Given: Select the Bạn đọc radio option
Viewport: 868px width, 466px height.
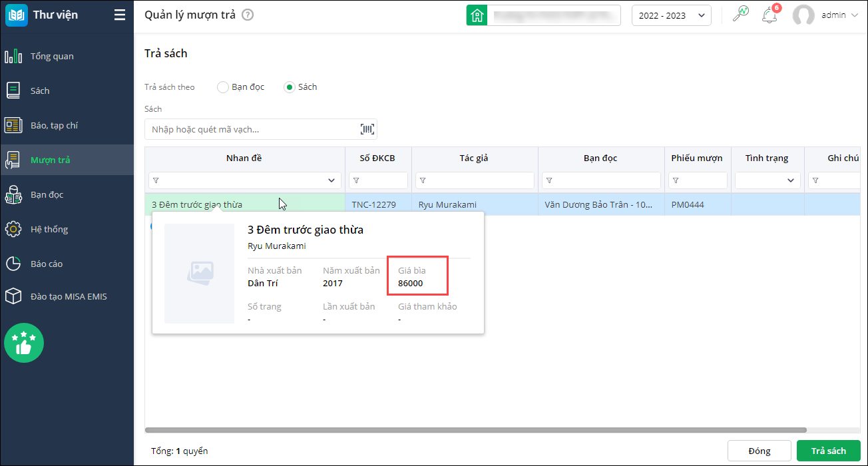Looking at the screenshot, I should tap(223, 87).
